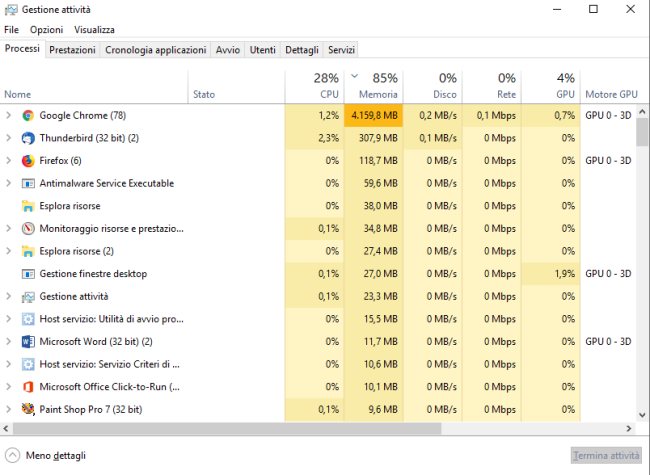Click the Microsoft Word process icon
This screenshot has height=475, width=650.
point(28,341)
